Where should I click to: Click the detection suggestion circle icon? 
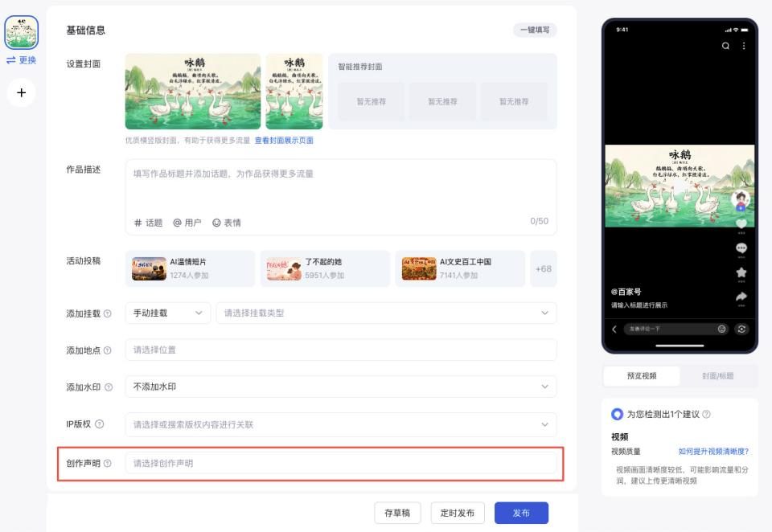coord(617,414)
